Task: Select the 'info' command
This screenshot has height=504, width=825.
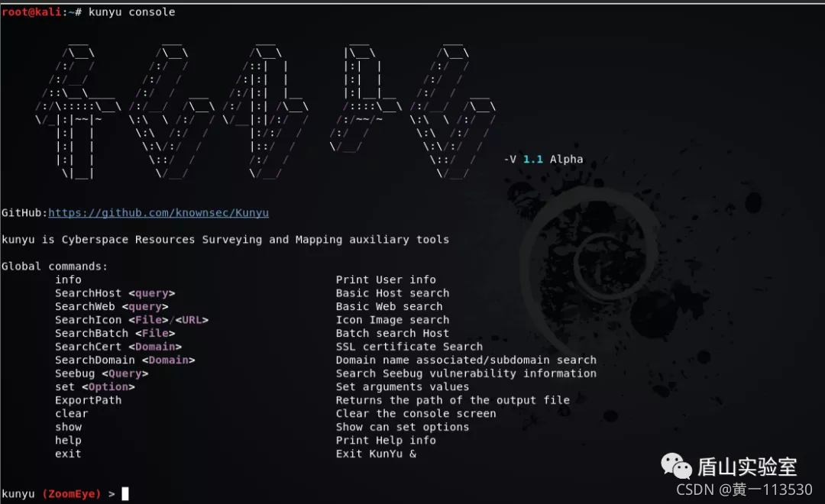Action: point(69,279)
